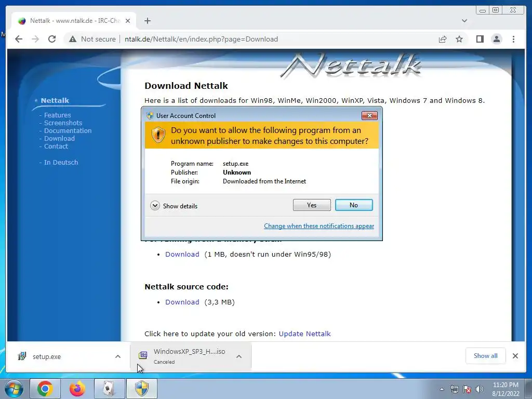This screenshot has height=399, width=532.
Task: Click the Solitaire cards taskbar icon
Action: (109, 389)
